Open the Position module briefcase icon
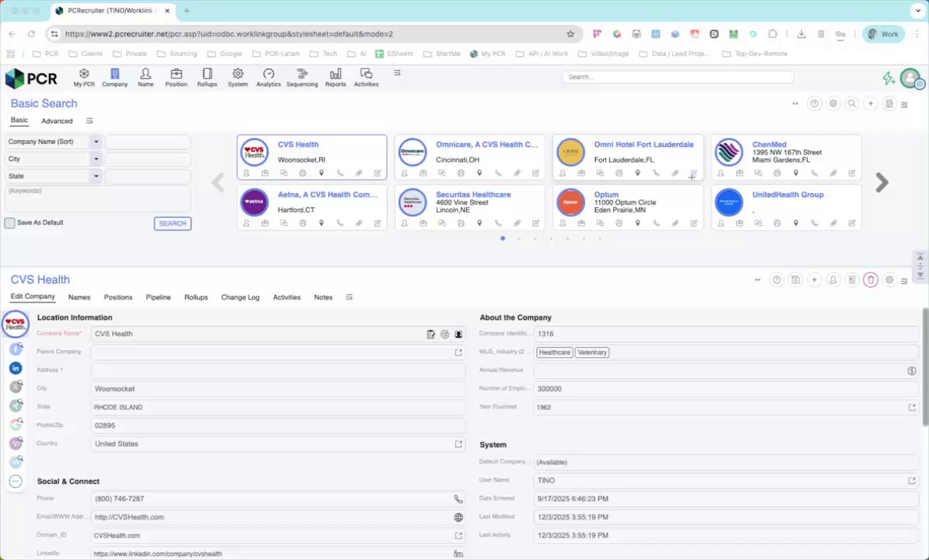The image size is (929, 560). [x=176, y=77]
